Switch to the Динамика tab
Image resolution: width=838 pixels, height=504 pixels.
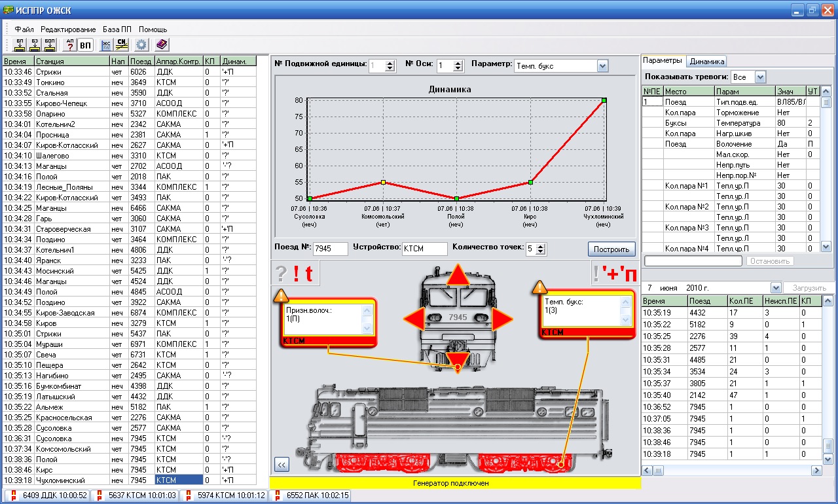707,61
